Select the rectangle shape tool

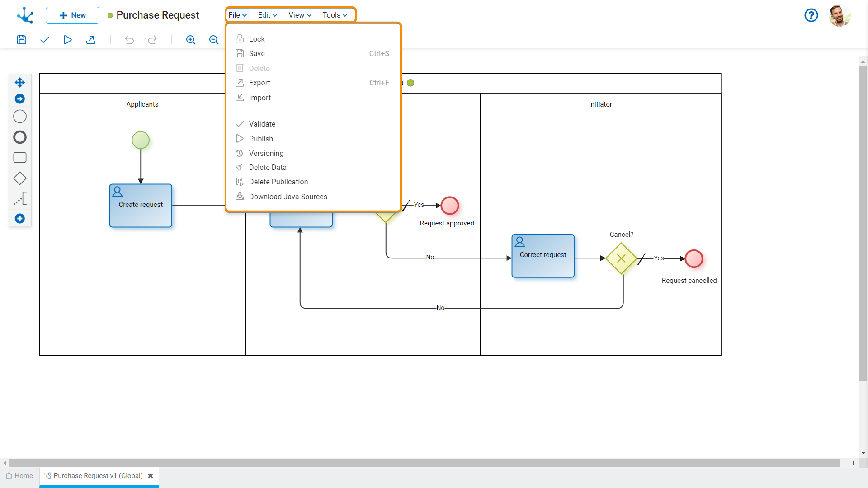(20, 158)
